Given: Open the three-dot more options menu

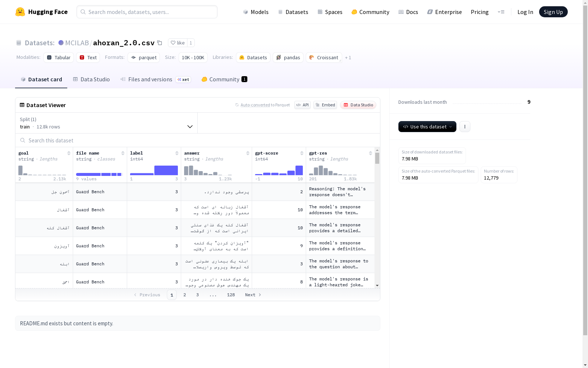Looking at the screenshot, I should pos(465,127).
